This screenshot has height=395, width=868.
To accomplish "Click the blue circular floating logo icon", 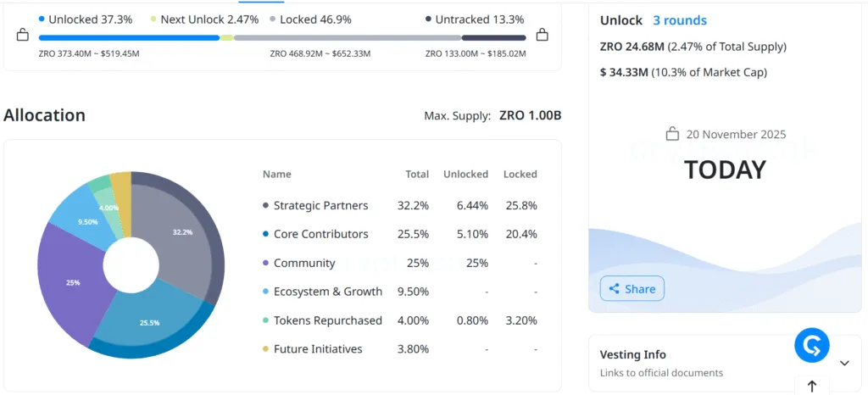I will click(812, 345).
